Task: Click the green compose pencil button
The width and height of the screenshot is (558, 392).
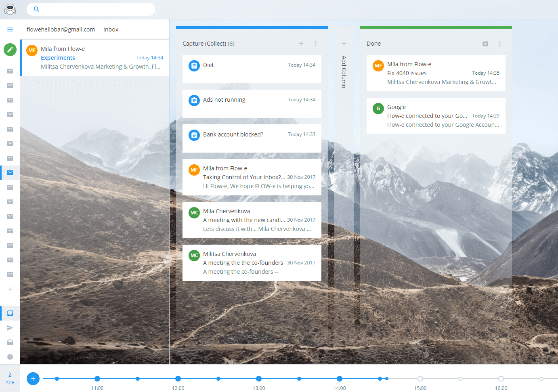Action: (x=10, y=50)
